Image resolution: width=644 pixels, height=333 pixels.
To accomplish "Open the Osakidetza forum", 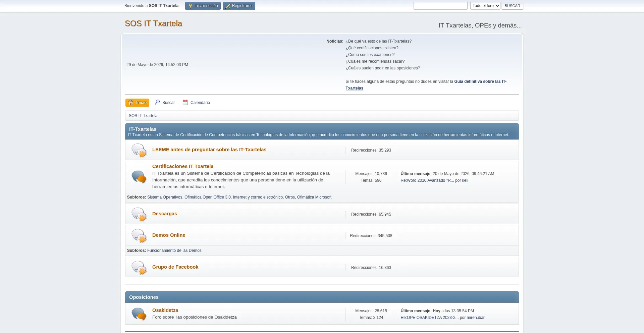I will (165, 310).
